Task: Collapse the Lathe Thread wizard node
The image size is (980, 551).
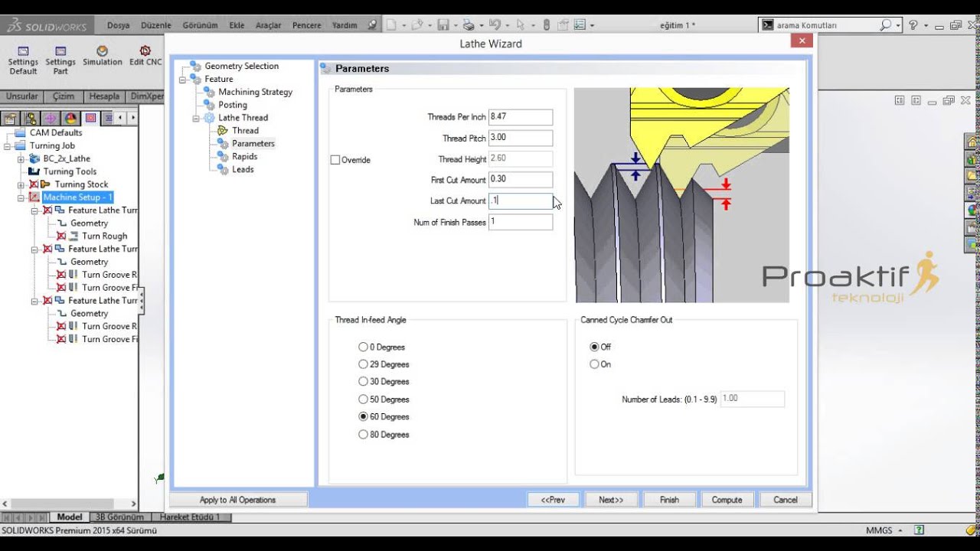Action: (x=196, y=118)
